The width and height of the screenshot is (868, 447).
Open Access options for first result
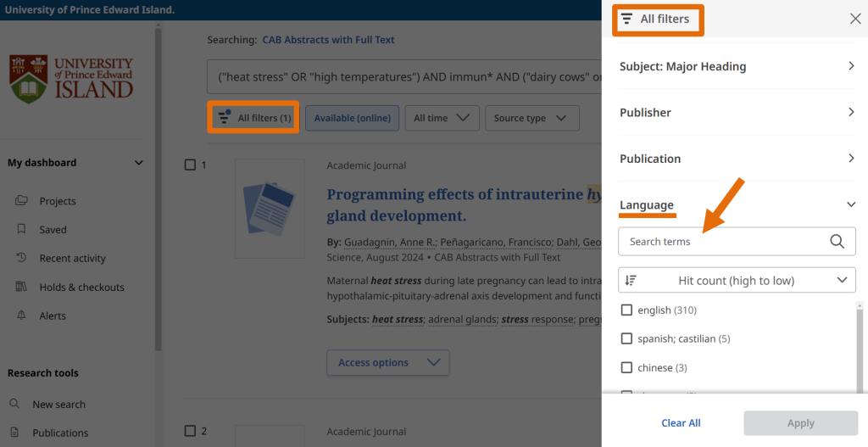(388, 363)
